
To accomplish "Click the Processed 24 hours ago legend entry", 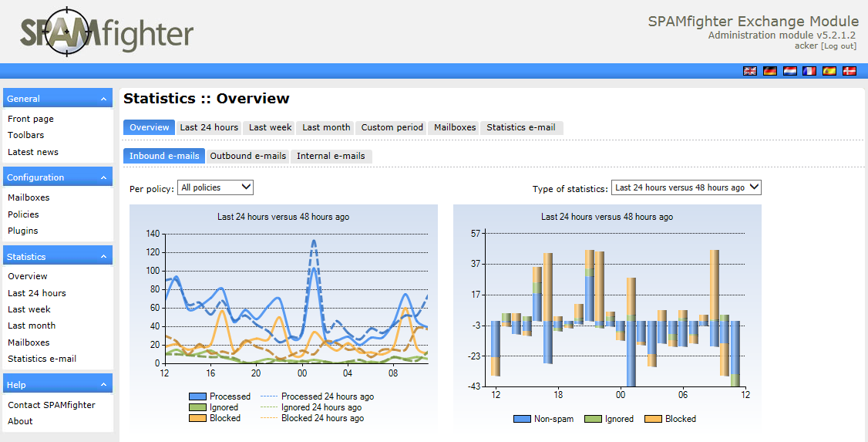I will tap(317, 396).
